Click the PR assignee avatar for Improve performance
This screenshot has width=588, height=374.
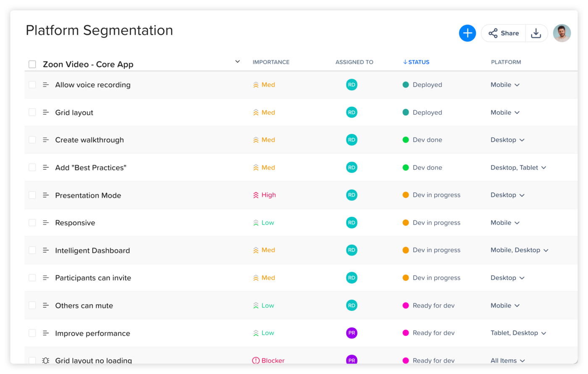pos(352,333)
